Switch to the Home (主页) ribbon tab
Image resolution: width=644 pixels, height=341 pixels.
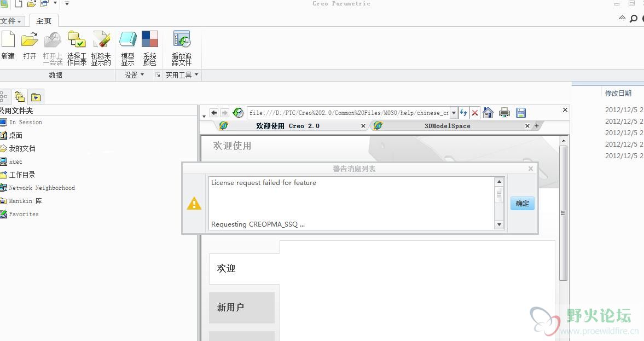pyautogui.click(x=44, y=21)
